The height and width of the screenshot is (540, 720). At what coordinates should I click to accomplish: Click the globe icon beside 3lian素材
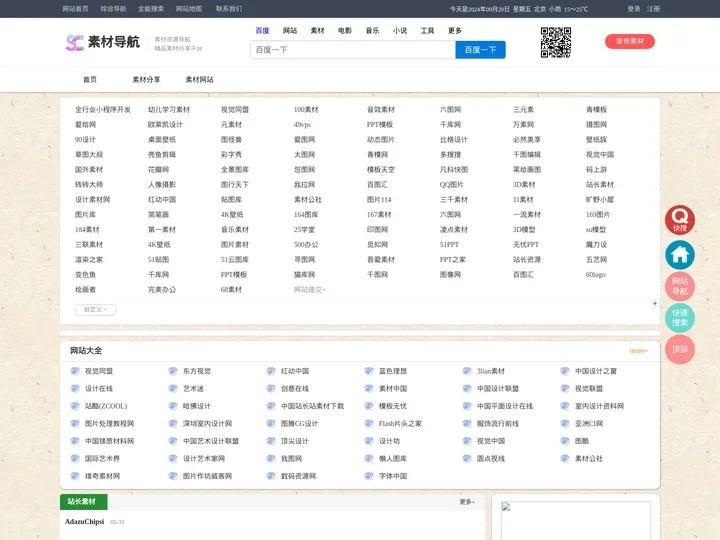467,371
